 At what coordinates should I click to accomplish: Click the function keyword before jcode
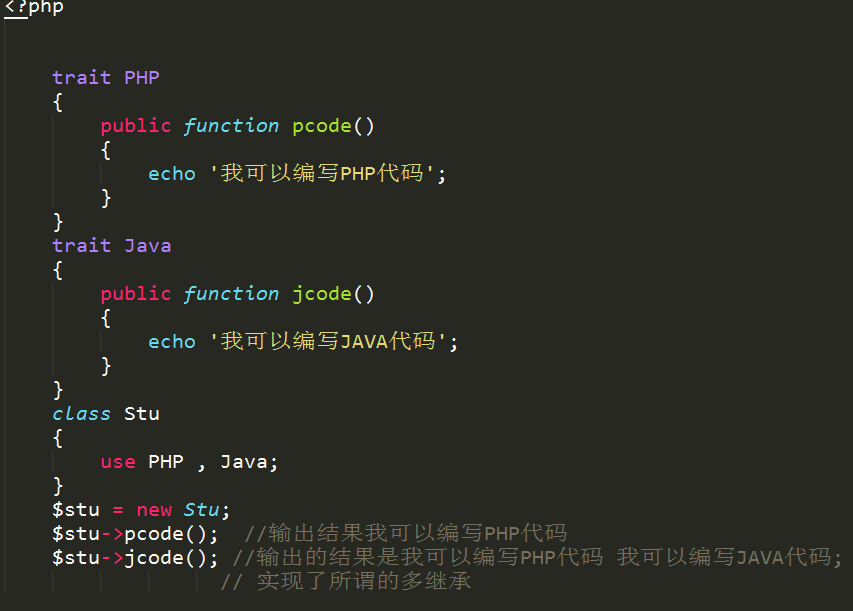231,294
